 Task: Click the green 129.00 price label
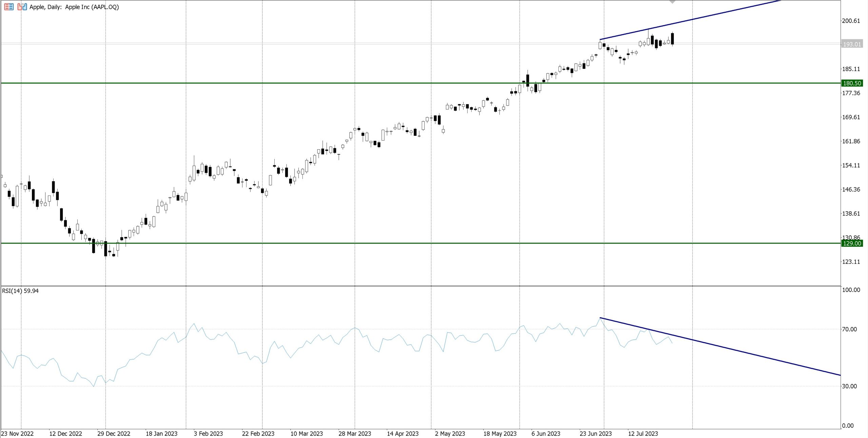click(852, 243)
